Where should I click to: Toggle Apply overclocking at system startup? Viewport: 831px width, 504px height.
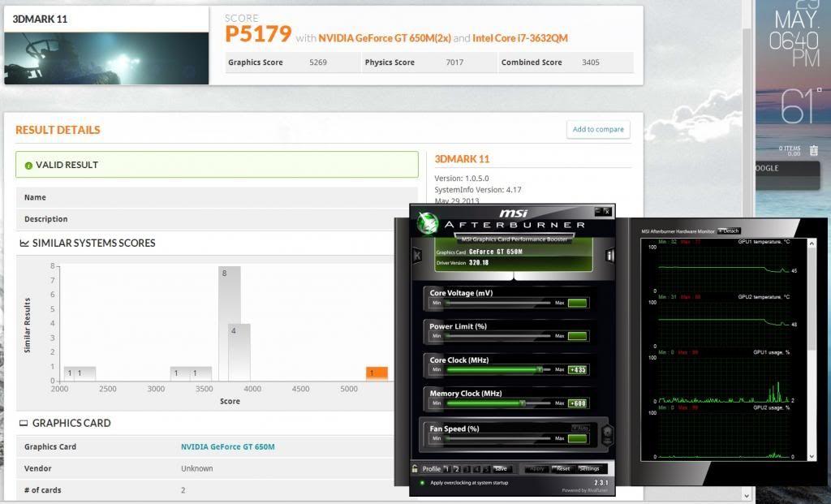click(x=422, y=483)
